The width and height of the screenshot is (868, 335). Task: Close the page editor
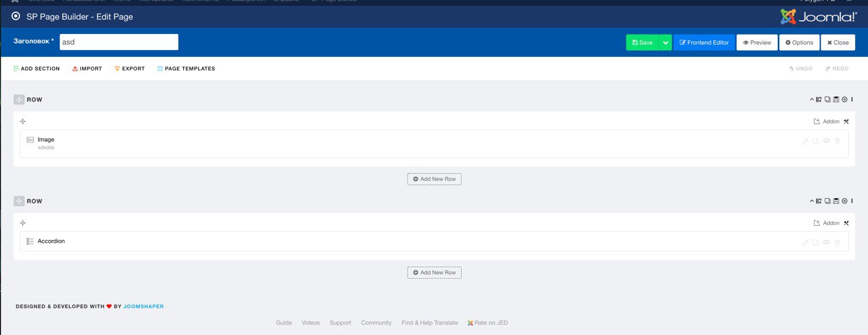point(837,42)
